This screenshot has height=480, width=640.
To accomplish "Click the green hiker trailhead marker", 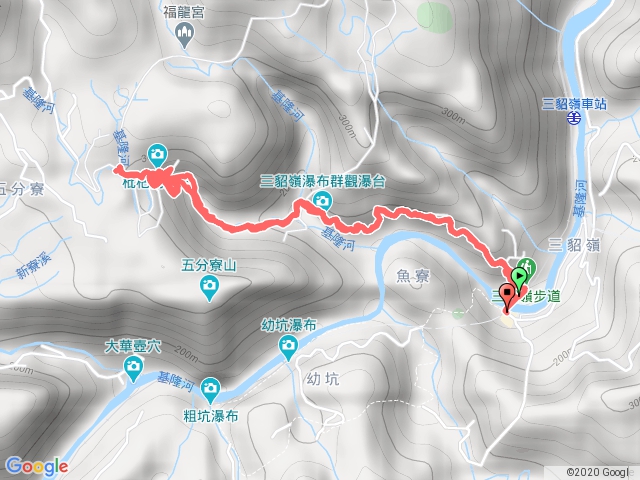I will point(528,267).
